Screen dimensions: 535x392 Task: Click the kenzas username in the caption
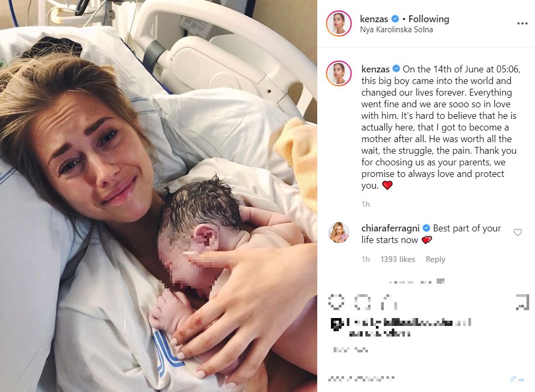pyautogui.click(x=375, y=69)
